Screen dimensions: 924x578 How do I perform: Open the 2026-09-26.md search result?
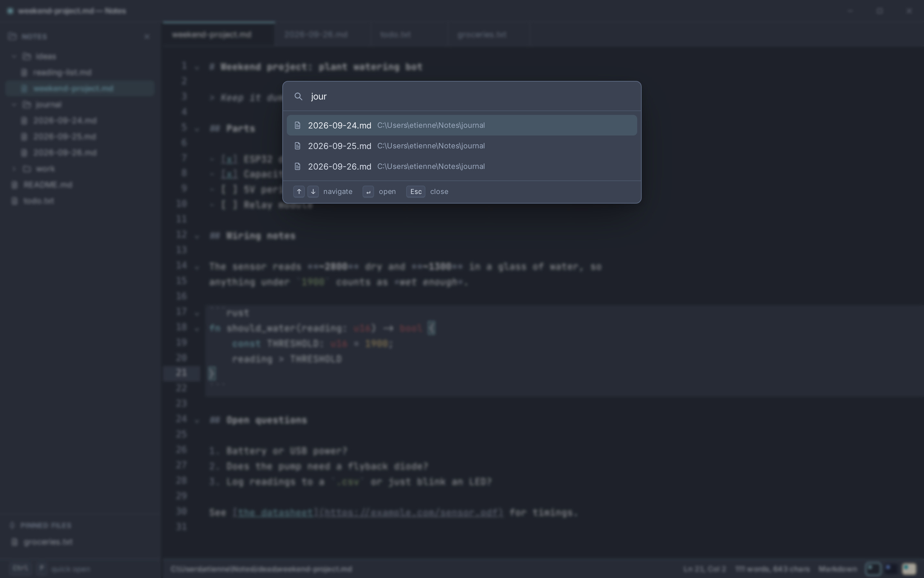pos(462,167)
